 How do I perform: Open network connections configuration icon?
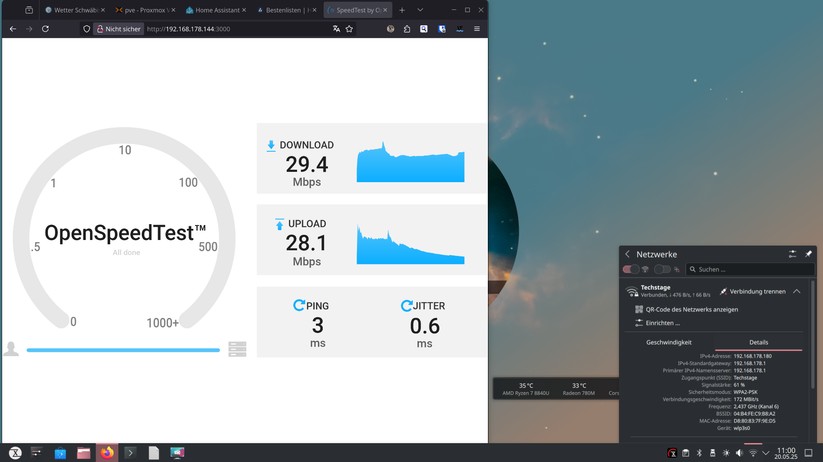pyautogui.click(x=793, y=254)
